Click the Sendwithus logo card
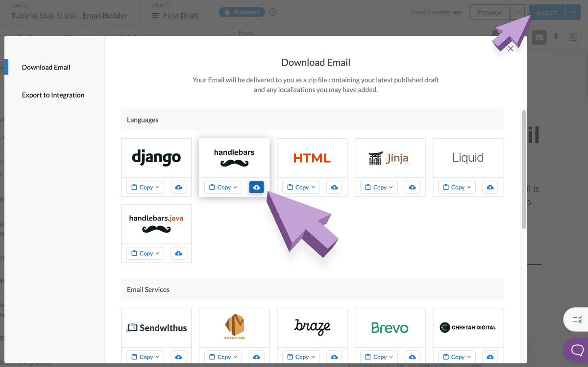 click(x=156, y=327)
